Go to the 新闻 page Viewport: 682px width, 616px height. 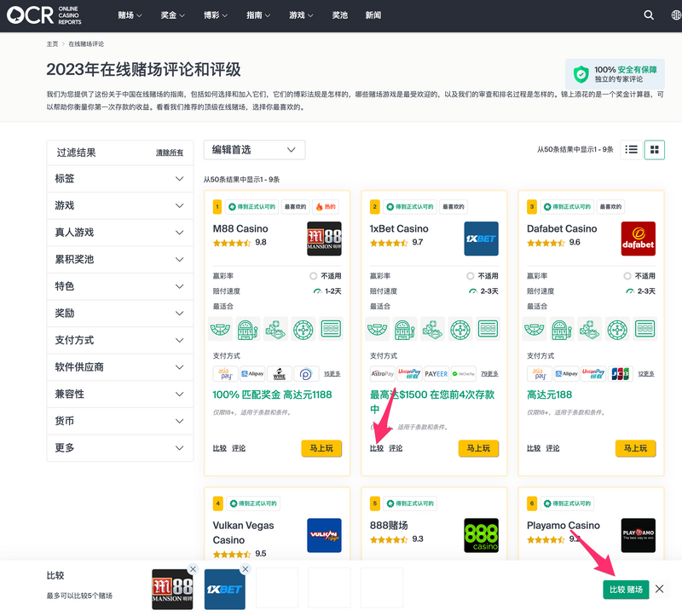(x=373, y=15)
